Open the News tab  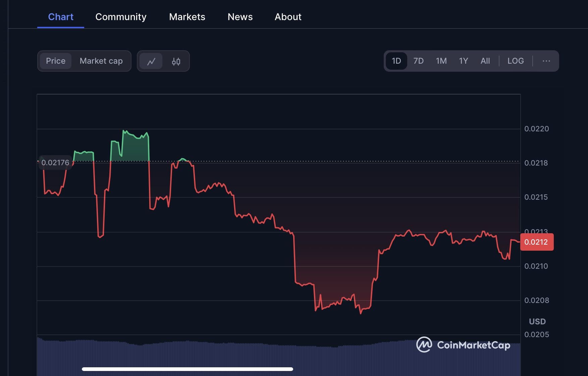point(240,17)
